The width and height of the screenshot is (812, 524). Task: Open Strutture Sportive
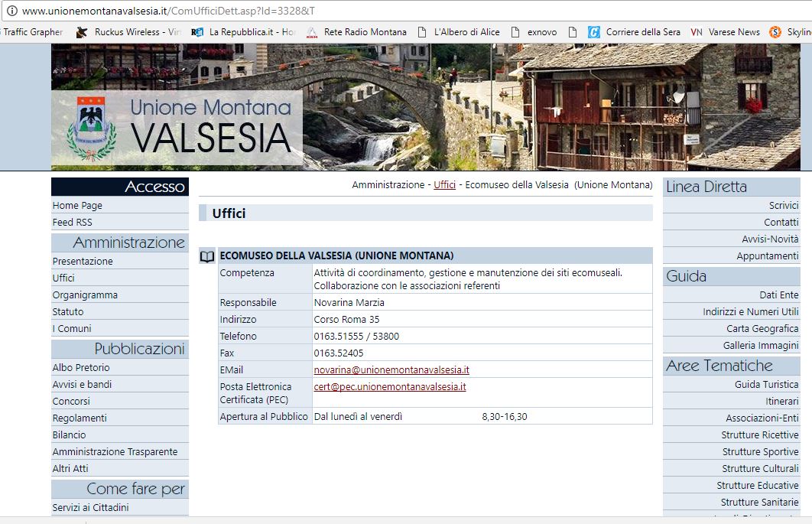coord(760,451)
